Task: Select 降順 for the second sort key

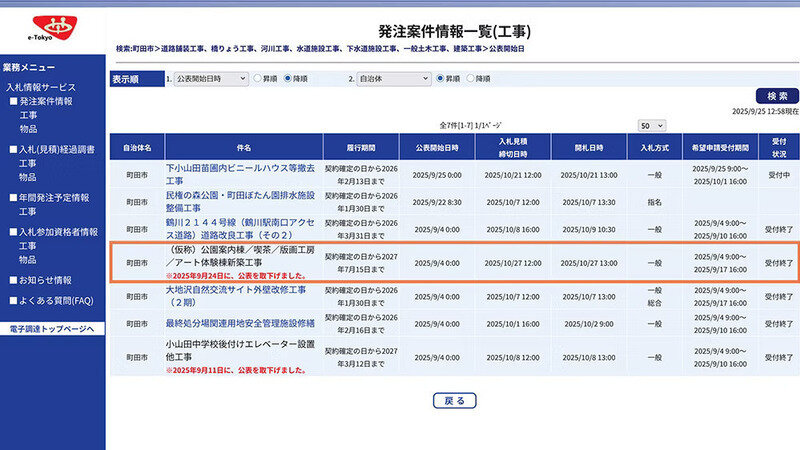Action: pos(472,77)
